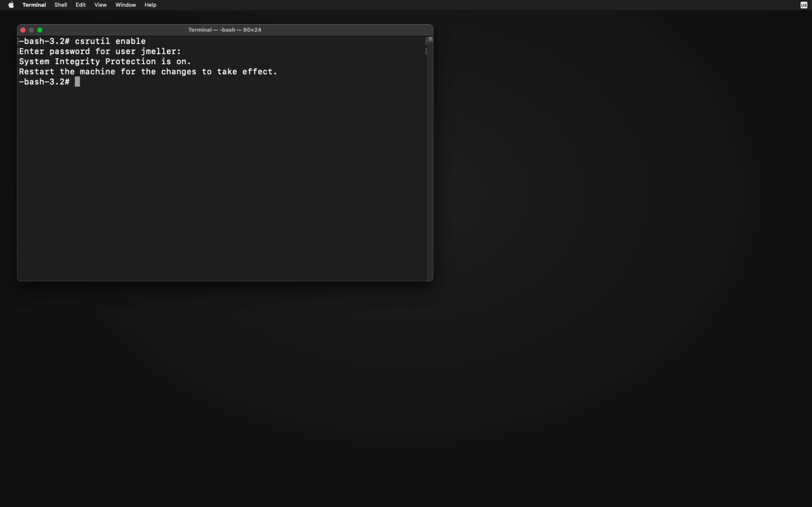The height and width of the screenshot is (507, 812).
Task: Zoom the Terminal window with green button
Action: point(40,30)
